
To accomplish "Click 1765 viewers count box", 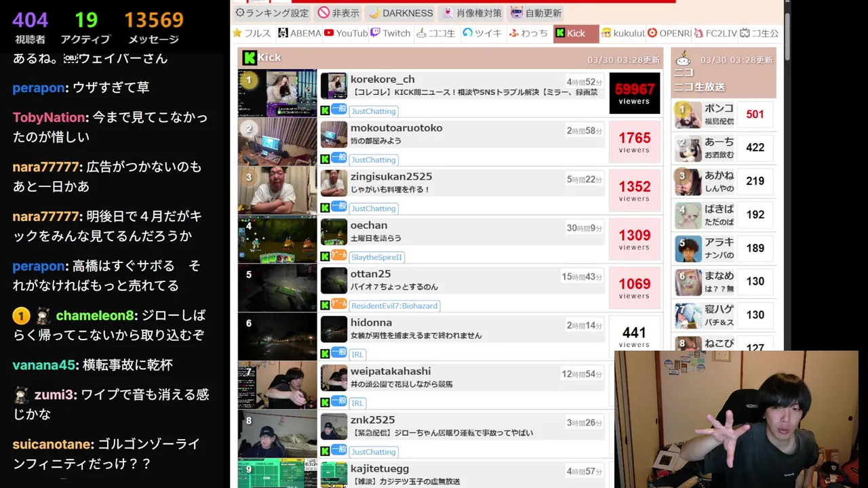I will click(634, 142).
